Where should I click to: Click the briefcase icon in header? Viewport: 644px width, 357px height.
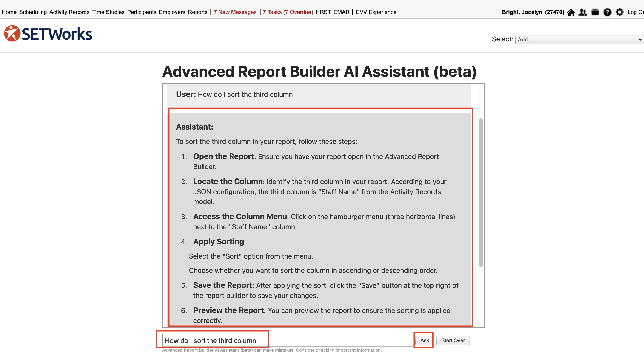[x=595, y=12]
